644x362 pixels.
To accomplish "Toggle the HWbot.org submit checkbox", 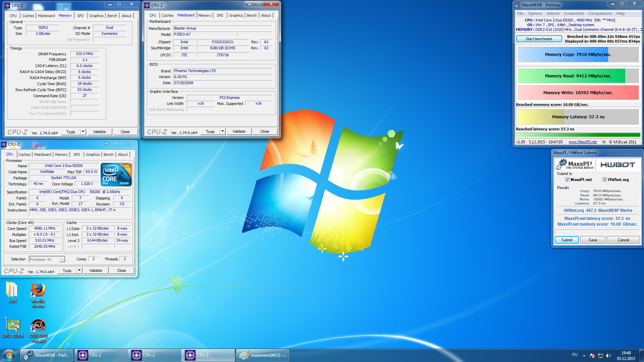I will [605, 180].
